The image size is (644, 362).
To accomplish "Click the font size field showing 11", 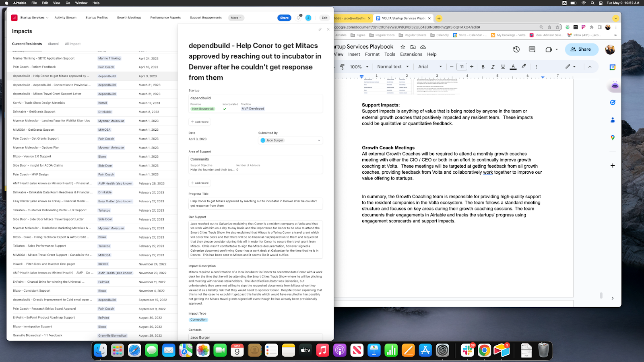I will point(462,67).
